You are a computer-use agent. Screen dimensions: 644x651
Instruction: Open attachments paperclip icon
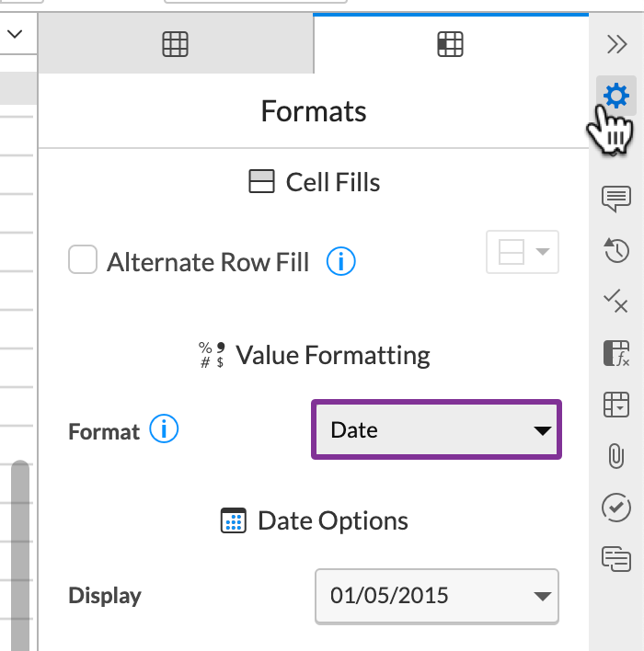coord(615,455)
